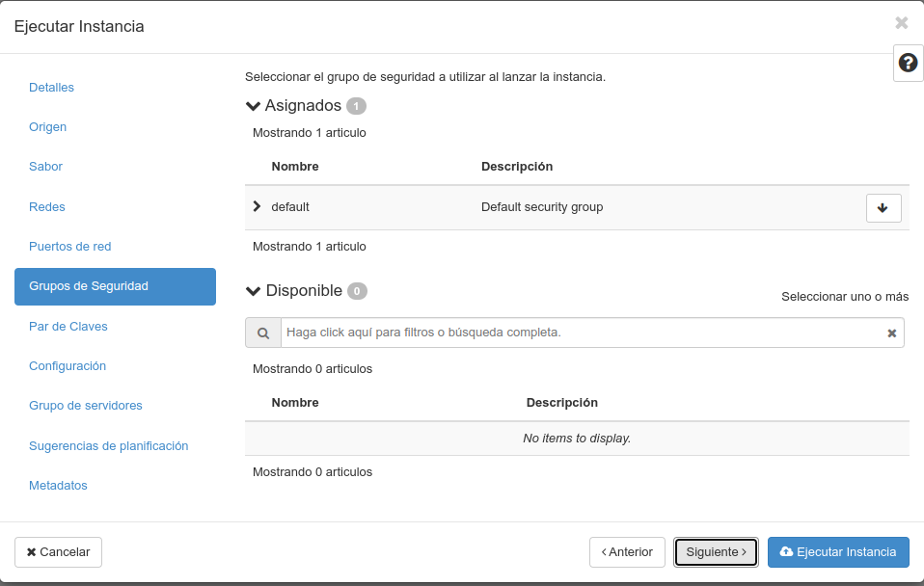Move the default security group down using arrow button
The image size is (924, 586).
click(883, 207)
